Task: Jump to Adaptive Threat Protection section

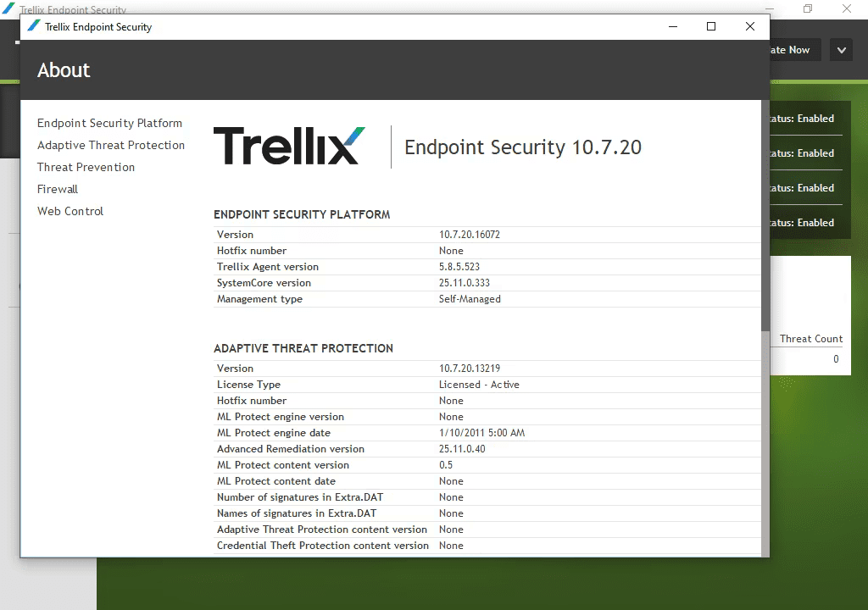Action: [111, 145]
